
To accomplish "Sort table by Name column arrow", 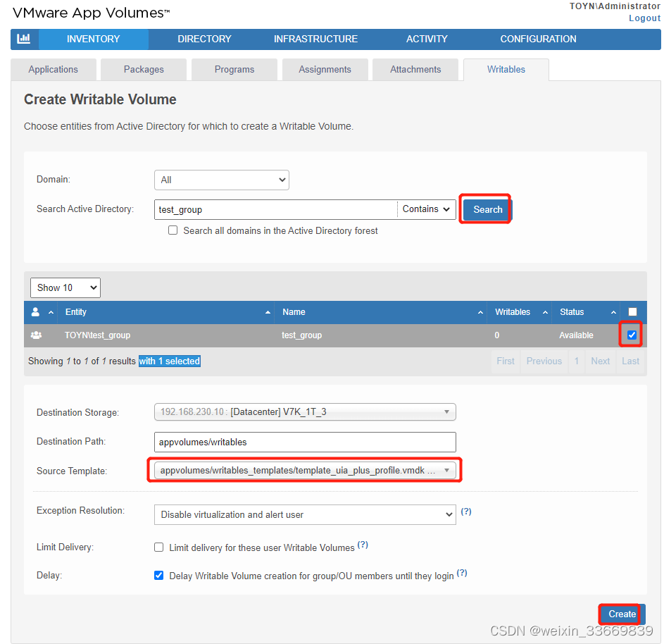I will [480, 312].
